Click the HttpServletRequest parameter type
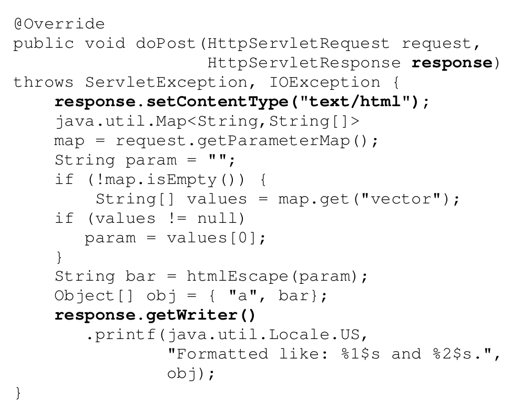The image size is (532, 410). [298, 44]
